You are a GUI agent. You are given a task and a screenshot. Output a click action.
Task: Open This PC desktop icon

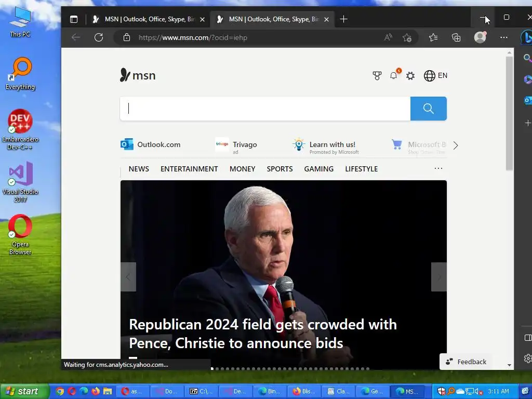pos(20,22)
